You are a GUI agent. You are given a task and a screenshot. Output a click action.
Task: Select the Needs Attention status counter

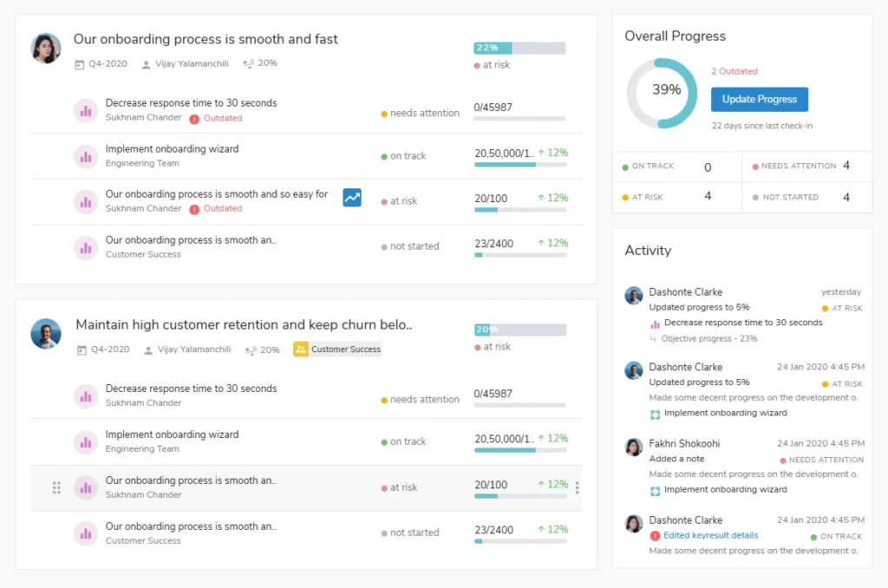point(806,166)
